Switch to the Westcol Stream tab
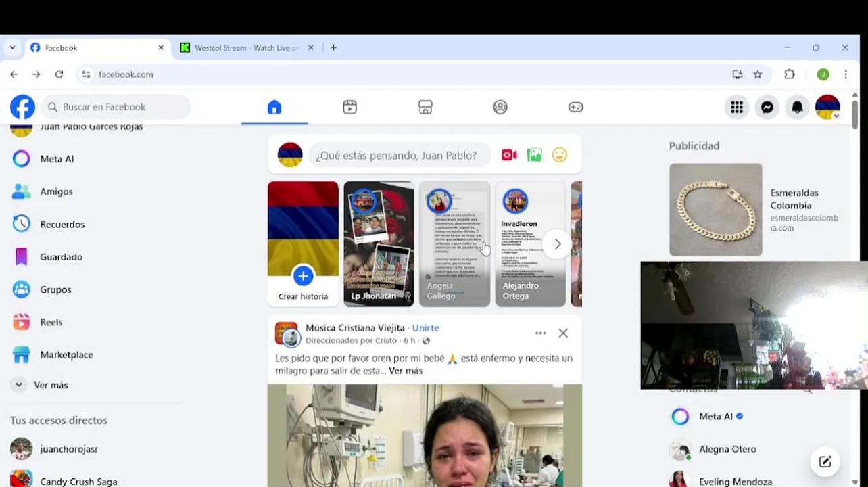 pos(247,48)
